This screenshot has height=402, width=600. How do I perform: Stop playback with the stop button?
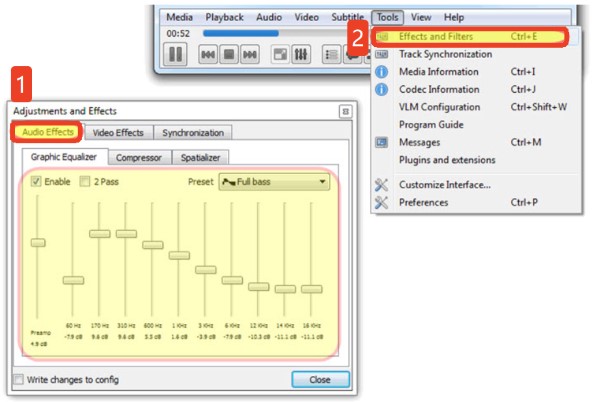coord(229,54)
